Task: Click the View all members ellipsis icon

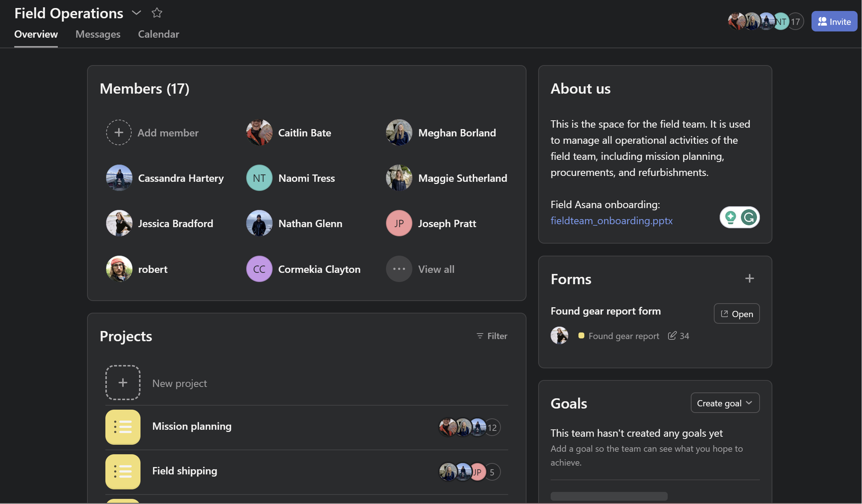Action: coord(399,269)
